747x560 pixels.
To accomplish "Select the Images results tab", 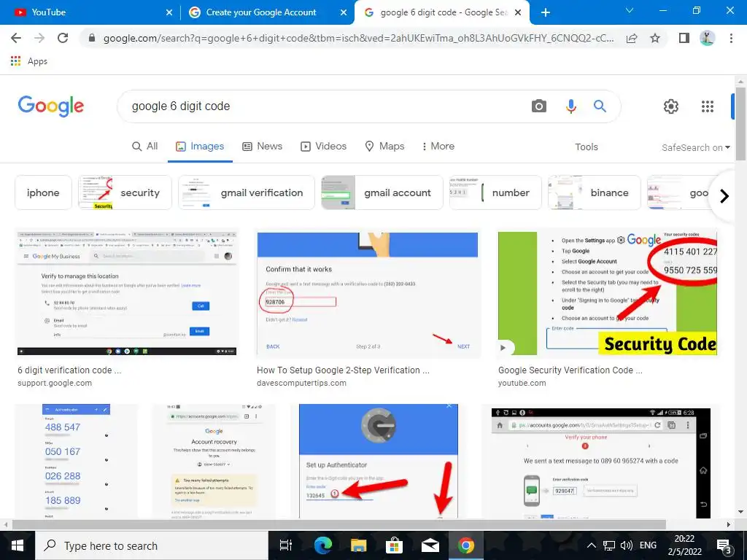I will click(x=200, y=146).
